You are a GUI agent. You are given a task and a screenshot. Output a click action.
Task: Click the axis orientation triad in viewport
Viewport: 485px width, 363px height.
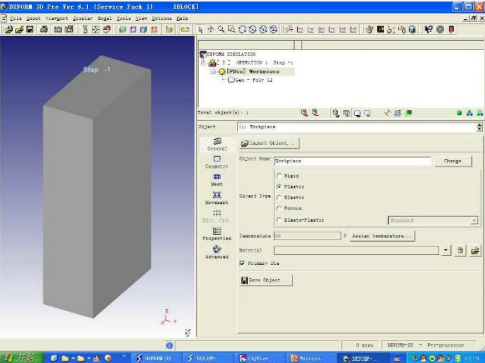point(168,318)
